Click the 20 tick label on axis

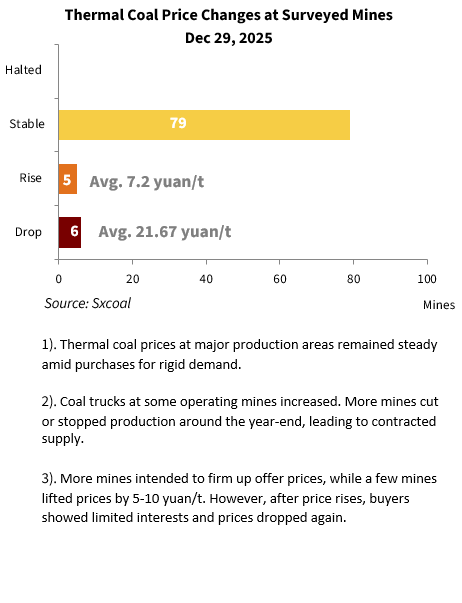[x=133, y=279]
